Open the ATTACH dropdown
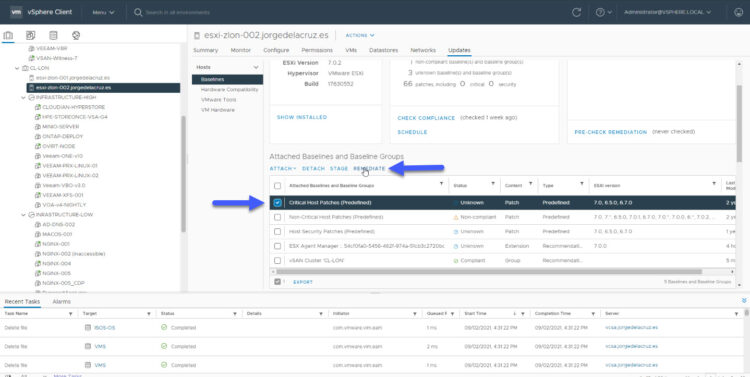 point(283,168)
